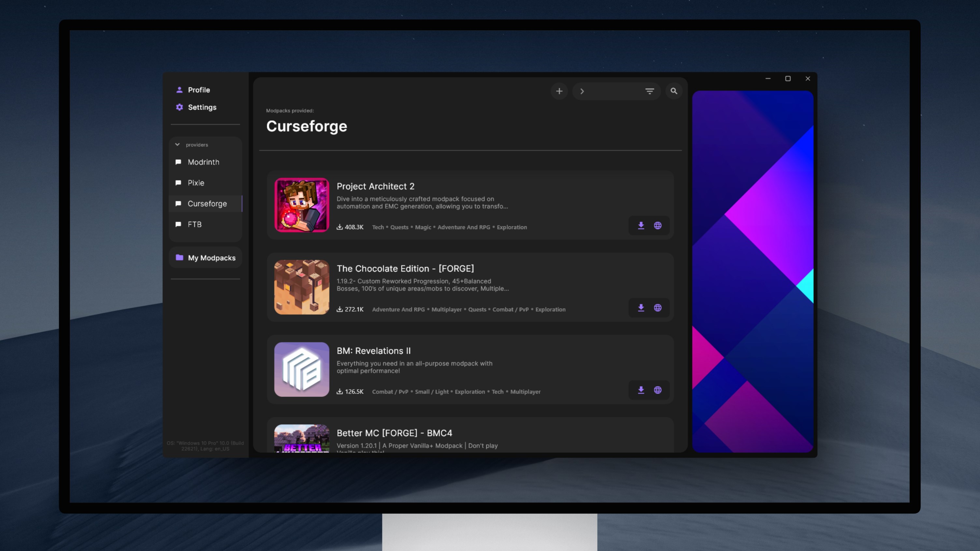Open Settings from sidebar
Screen dimensions: 980x551
202,107
